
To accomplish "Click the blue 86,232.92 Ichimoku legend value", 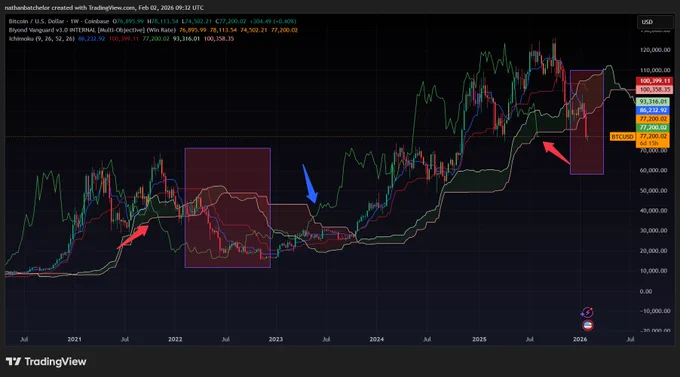I will [x=92, y=39].
